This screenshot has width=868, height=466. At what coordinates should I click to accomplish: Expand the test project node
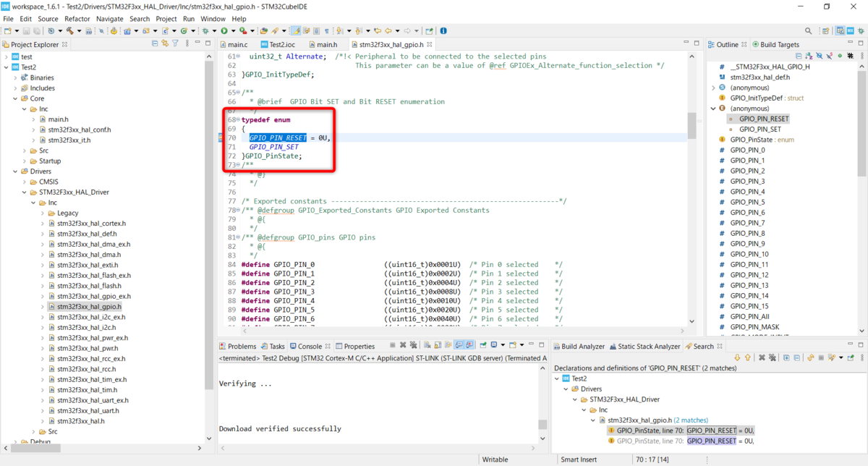[x=6, y=56]
